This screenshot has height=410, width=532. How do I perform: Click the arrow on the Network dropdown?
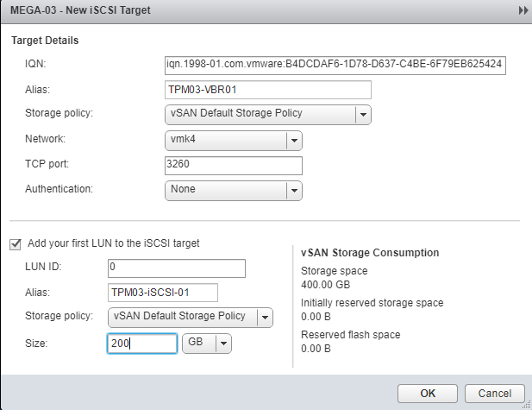pyautogui.click(x=294, y=141)
